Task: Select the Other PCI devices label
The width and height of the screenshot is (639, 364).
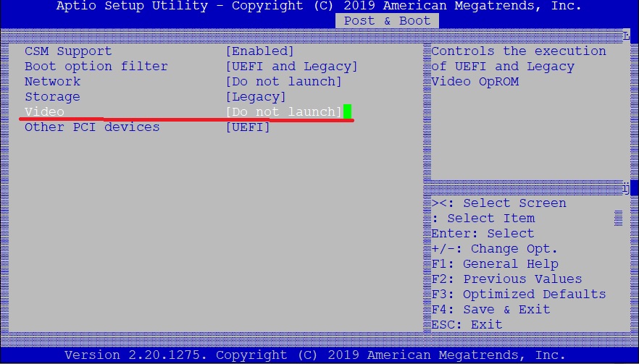Action: (x=92, y=127)
